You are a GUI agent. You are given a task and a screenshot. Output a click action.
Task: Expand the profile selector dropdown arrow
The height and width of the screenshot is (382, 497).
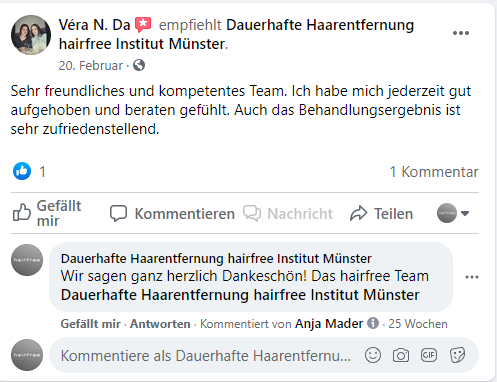[465, 213]
